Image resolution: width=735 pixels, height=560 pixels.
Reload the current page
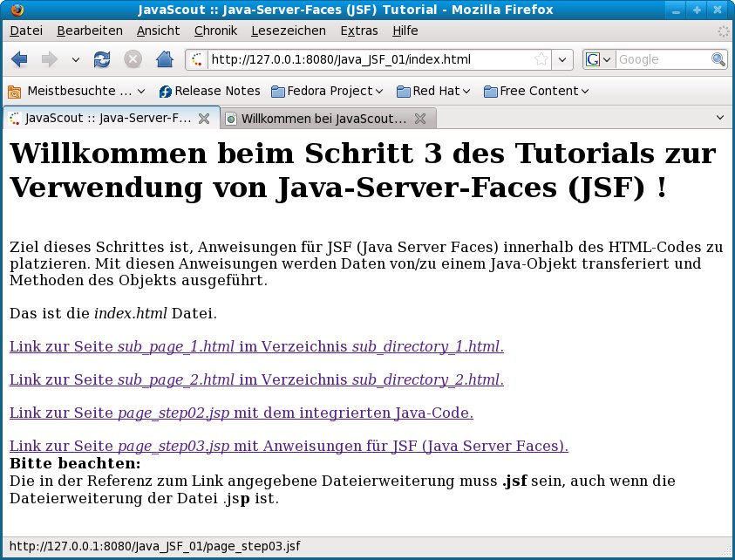click(102, 59)
